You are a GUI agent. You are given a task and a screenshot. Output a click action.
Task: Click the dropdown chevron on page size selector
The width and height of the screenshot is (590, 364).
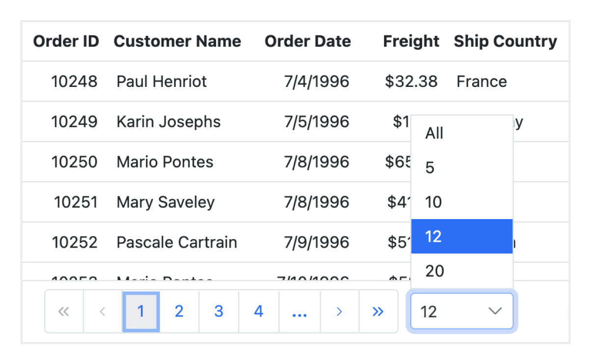pyautogui.click(x=494, y=311)
